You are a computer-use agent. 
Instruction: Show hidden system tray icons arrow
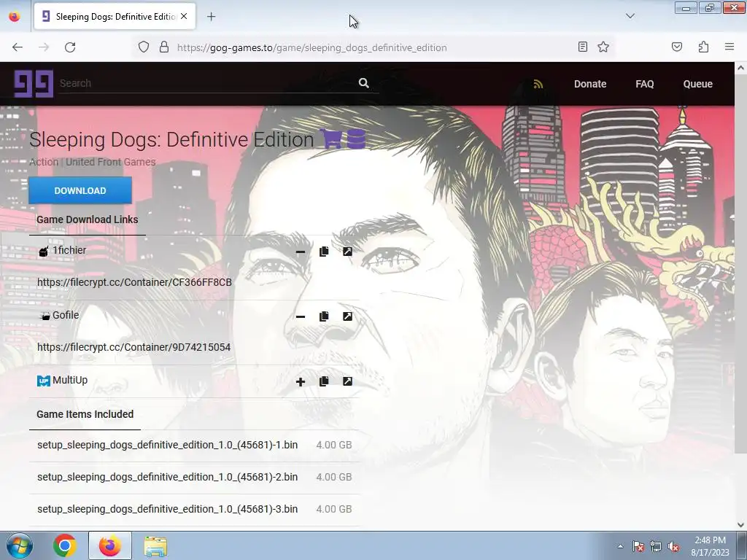[x=620, y=546]
